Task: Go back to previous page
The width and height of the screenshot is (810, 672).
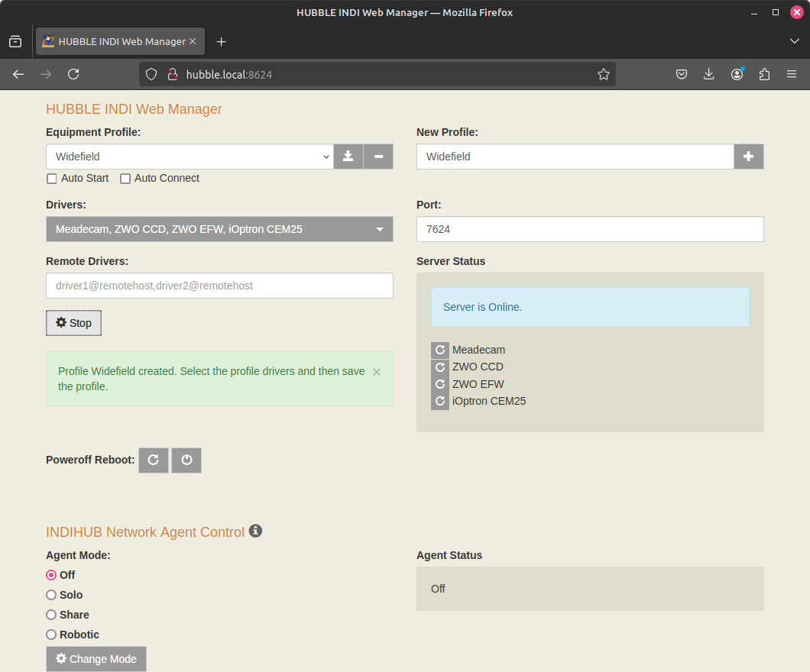Action: click(18, 74)
